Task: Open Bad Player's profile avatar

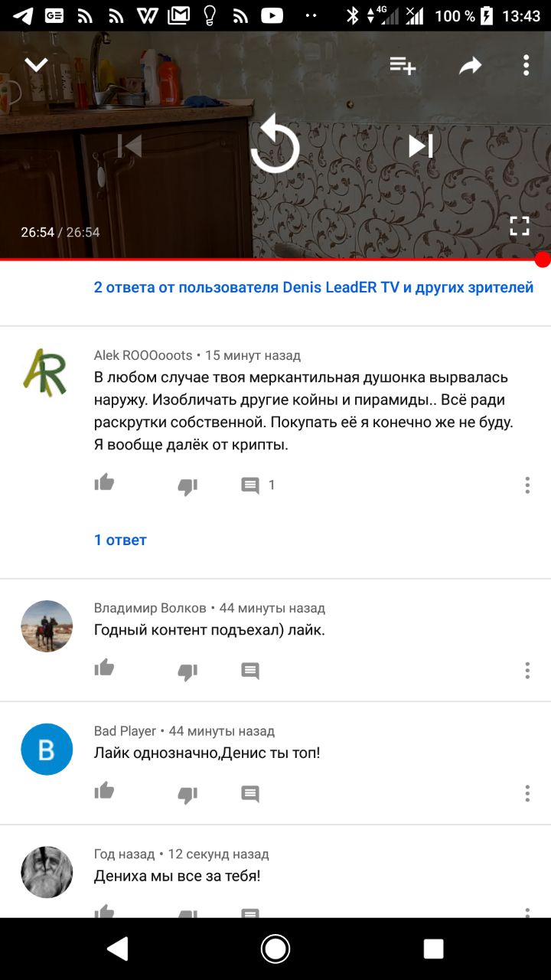Action: pos(47,750)
